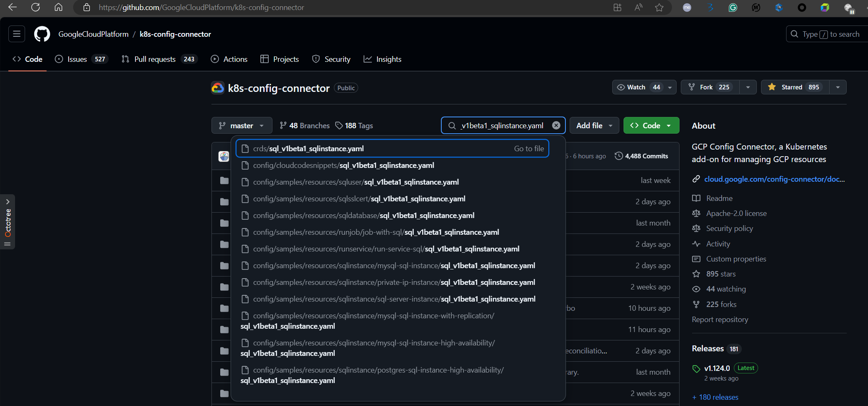
Task: Open the Apache-2.0 license link
Action: (x=729, y=213)
